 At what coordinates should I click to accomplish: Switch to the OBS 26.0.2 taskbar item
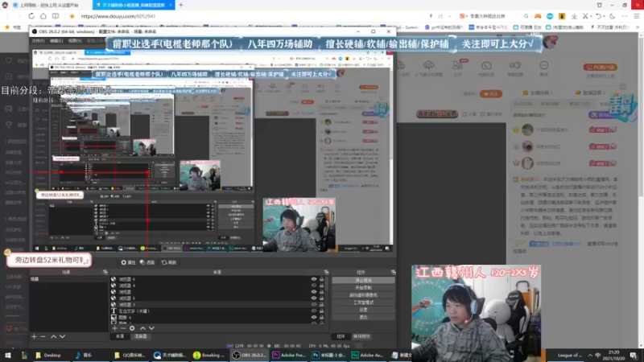point(250,355)
